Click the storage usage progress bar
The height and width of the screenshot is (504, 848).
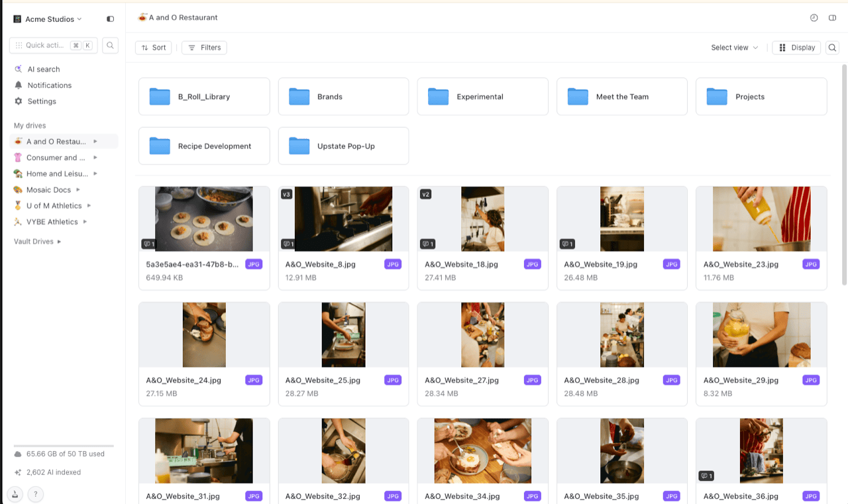64,446
